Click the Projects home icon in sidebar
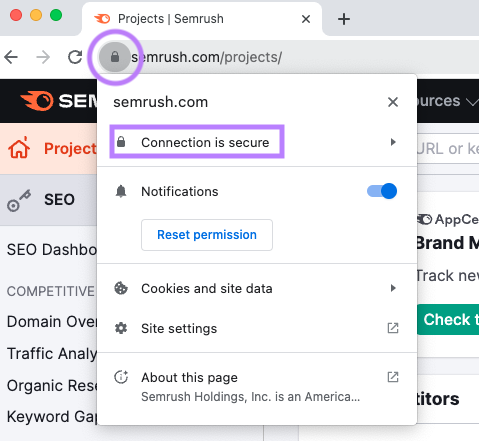 tap(19, 148)
